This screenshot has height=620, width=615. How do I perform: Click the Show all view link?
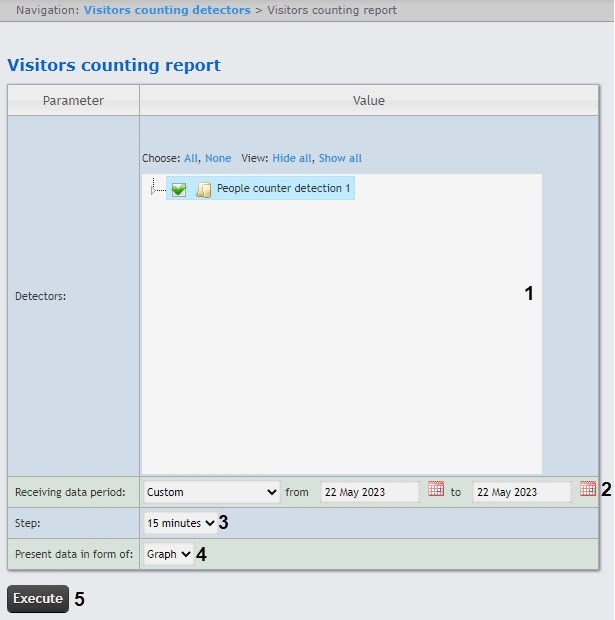coord(340,158)
